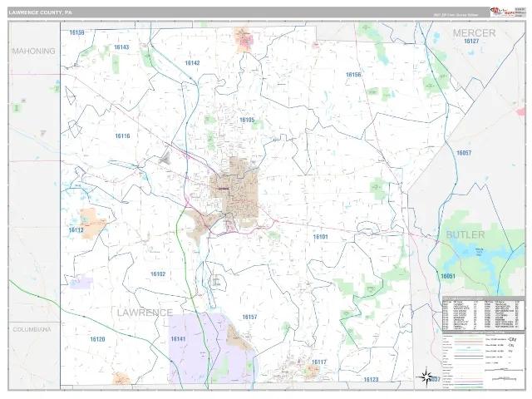This screenshot has height=399, width=532.
Task: Select the ZIP code label 16127
Action: 471,41
